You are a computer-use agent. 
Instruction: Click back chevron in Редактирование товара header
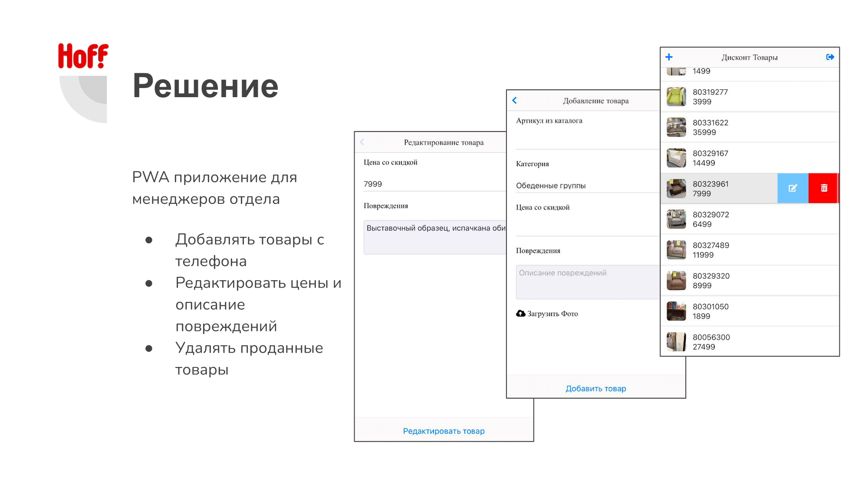click(362, 142)
